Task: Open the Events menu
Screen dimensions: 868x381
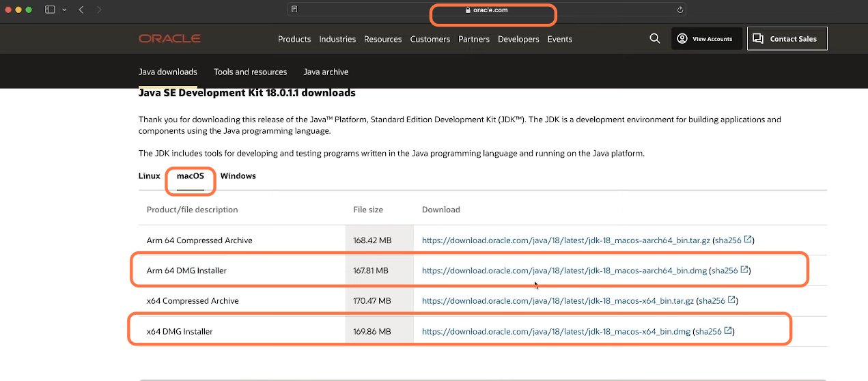Action: click(x=560, y=39)
